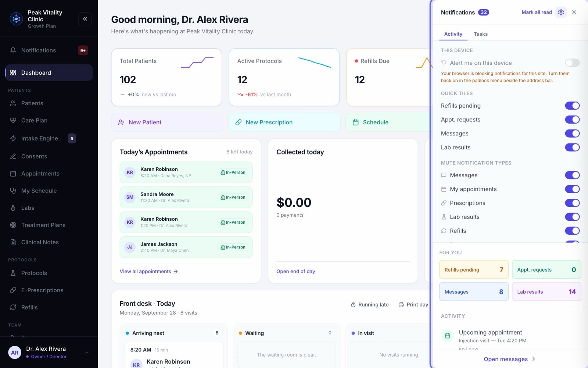Follow the Open messages chevron link

coord(509,359)
